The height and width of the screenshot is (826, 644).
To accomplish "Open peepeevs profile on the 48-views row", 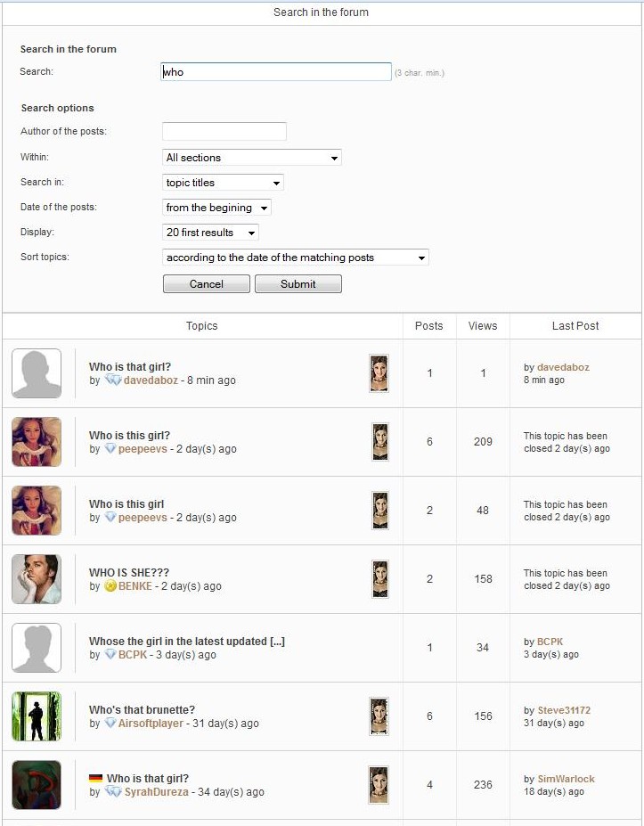I will click(x=143, y=518).
